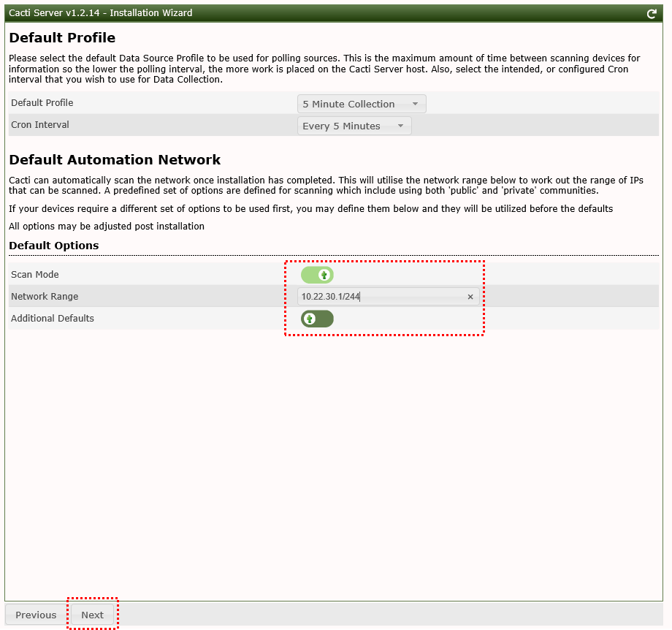Open the Default Profile dropdown

point(362,104)
